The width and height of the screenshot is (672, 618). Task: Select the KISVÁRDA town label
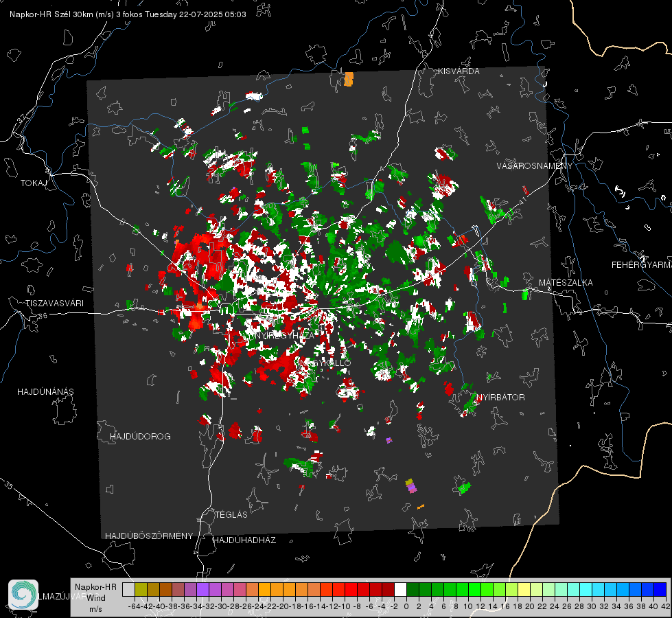coord(459,71)
